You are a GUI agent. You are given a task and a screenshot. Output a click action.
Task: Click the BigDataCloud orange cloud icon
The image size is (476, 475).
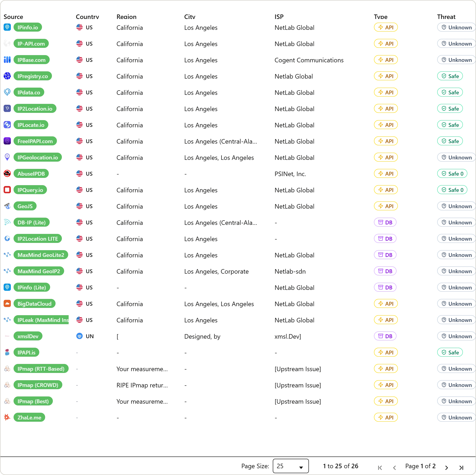tap(7, 303)
